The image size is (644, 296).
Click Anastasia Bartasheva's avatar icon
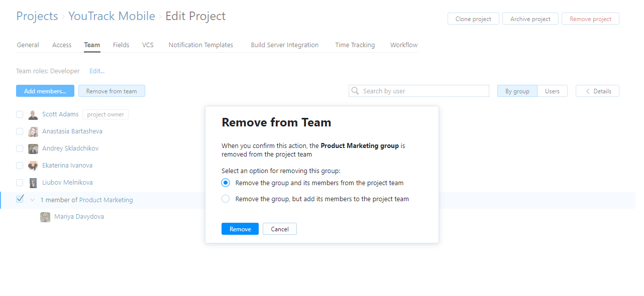pyautogui.click(x=33, y=131)
